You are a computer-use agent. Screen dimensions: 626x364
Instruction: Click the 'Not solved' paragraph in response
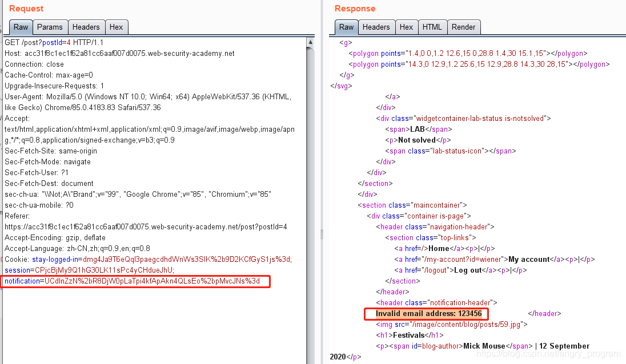click(418, 140)
